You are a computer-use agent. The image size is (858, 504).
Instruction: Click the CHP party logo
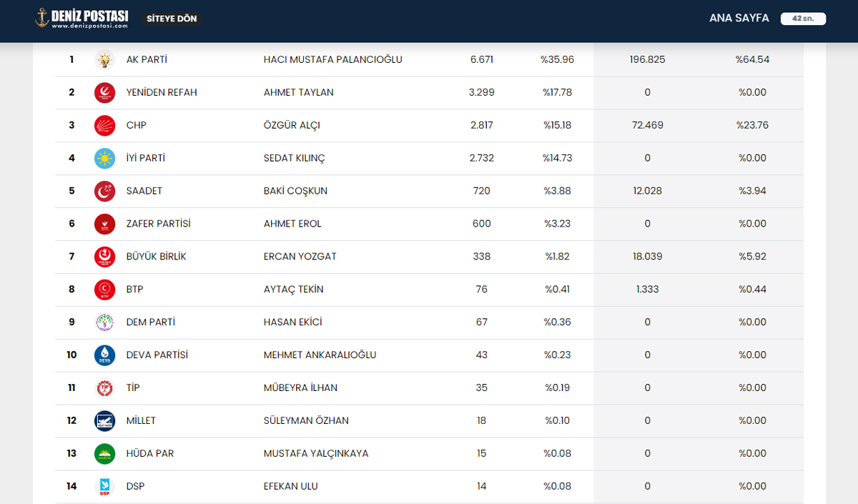coord(104,126)
